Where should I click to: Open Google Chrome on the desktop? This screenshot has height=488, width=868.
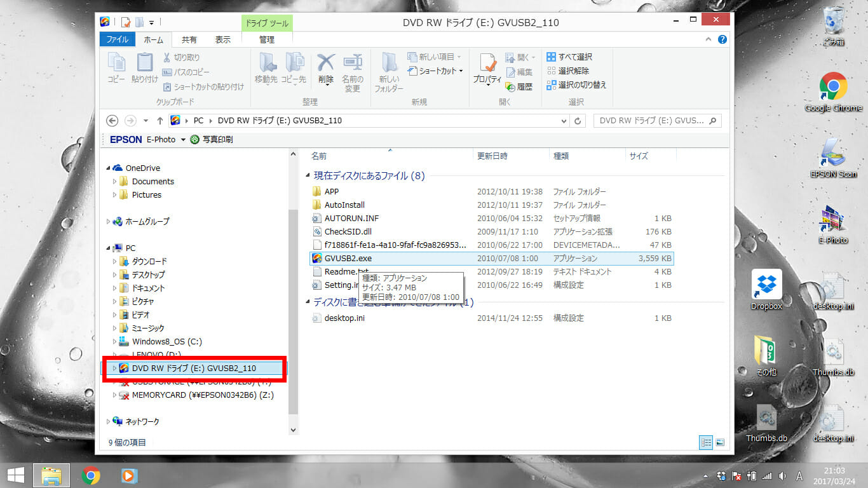(833, 92)
